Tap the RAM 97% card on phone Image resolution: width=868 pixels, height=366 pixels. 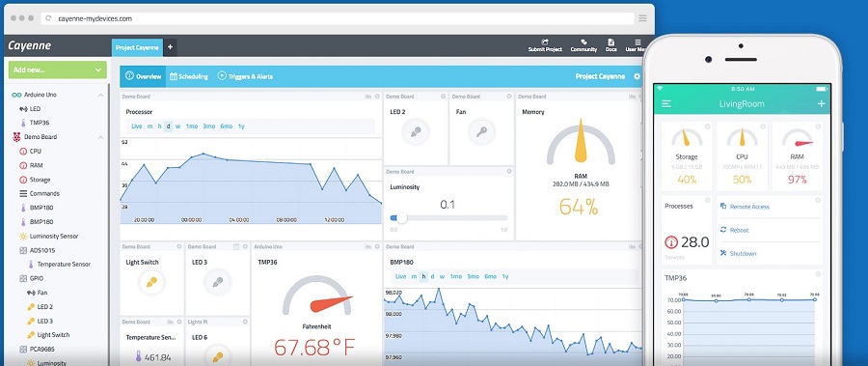[x=798, y=155]
